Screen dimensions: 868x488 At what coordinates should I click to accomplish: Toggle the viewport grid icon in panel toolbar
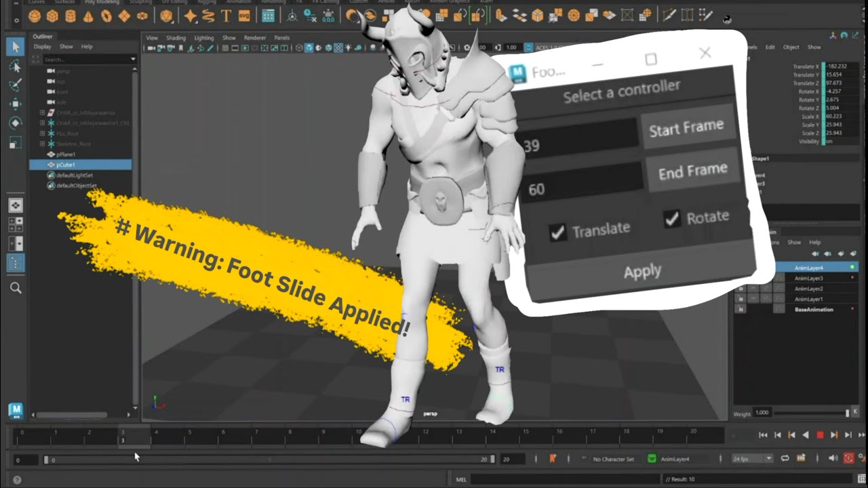(x=224, y=48)
